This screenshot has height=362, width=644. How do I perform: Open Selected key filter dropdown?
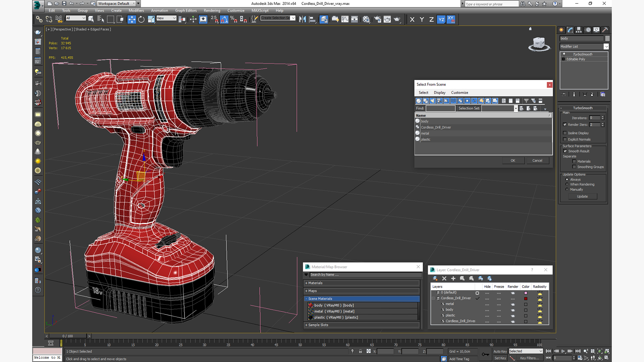[x=526, y=351]
